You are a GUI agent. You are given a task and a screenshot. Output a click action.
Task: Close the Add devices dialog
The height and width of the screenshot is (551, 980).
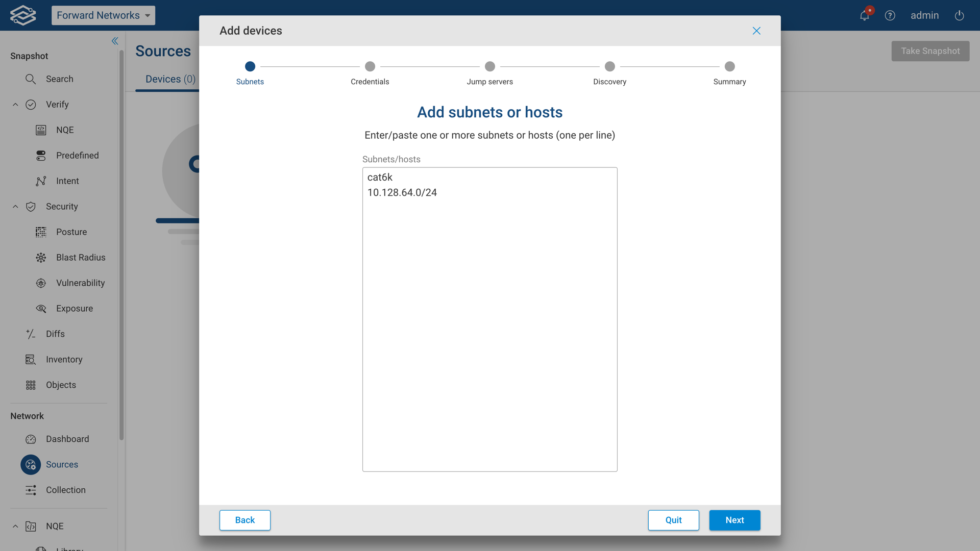pyautogui.click(x=756, y=31)
